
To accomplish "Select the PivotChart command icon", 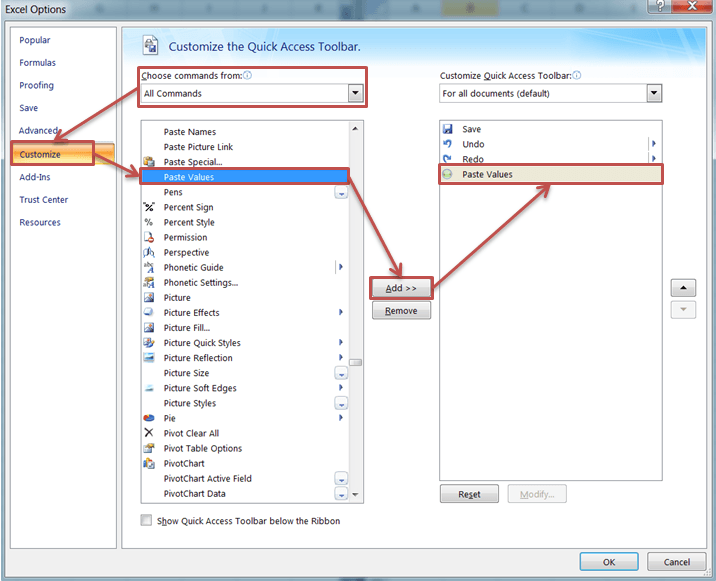I will pos(149,463).
